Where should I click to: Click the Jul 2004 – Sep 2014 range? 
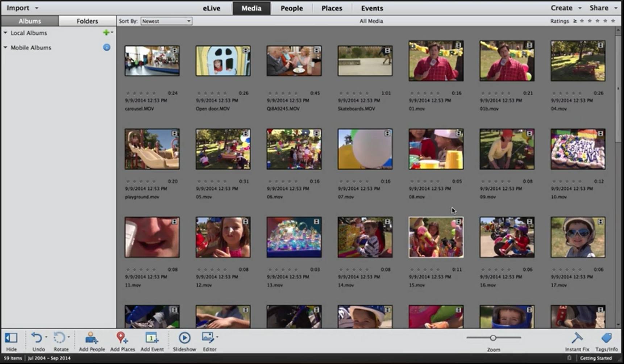(49, 358)
